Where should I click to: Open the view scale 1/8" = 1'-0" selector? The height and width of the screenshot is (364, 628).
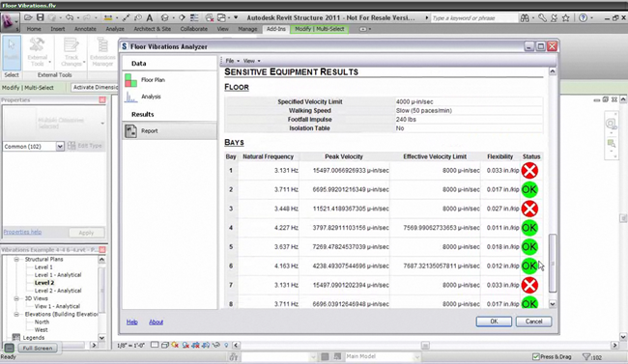coord(130,346)
